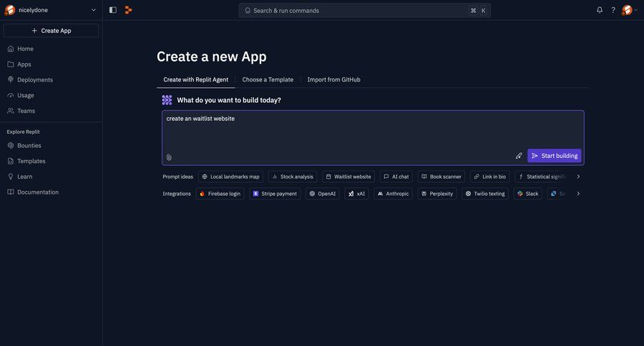The image size is (644, 346).
Task: Open the notifications bell
Action: (600, 10)
